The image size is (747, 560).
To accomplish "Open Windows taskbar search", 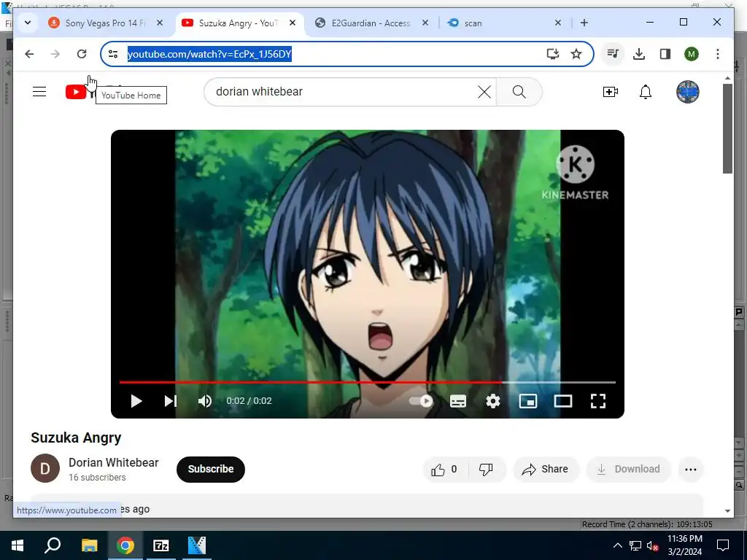I will 53,545.
